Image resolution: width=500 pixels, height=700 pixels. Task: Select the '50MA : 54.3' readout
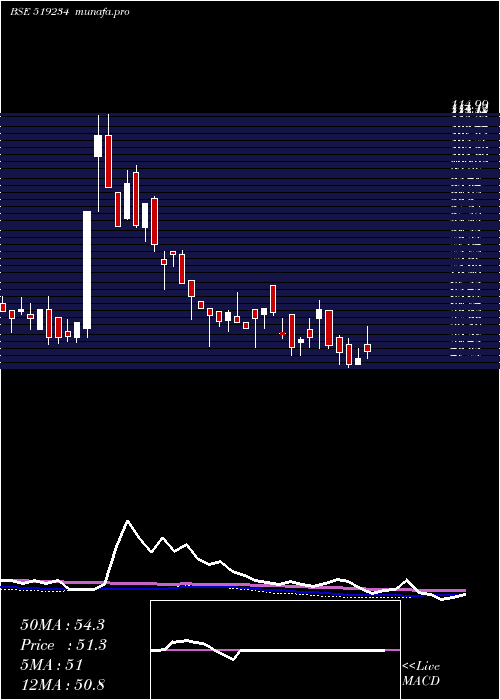(x=62, y=625)
